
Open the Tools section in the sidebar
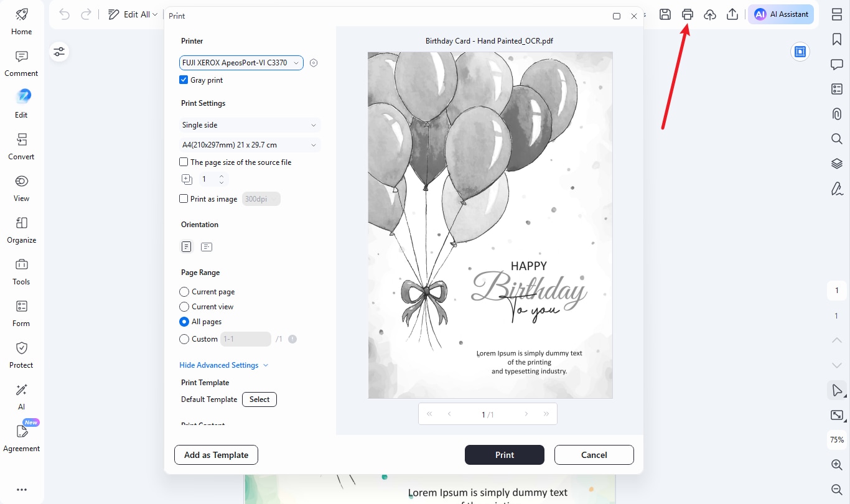[21, 271]
